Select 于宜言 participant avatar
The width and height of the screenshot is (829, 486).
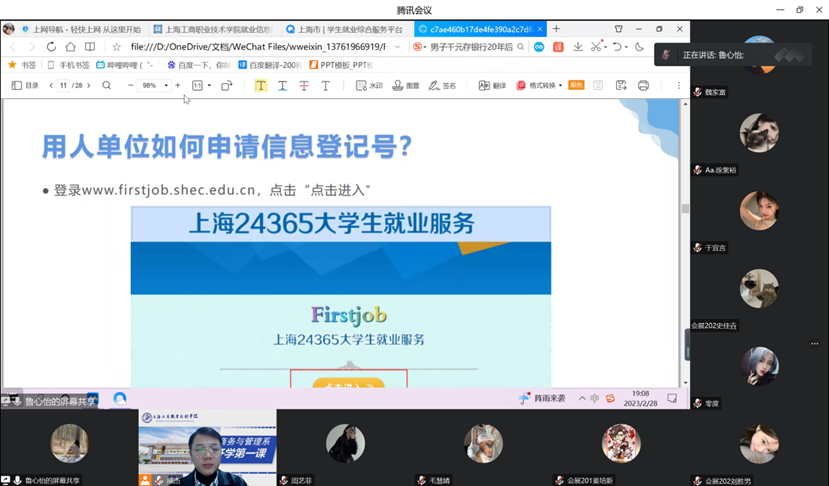click(x=759, y=210)
